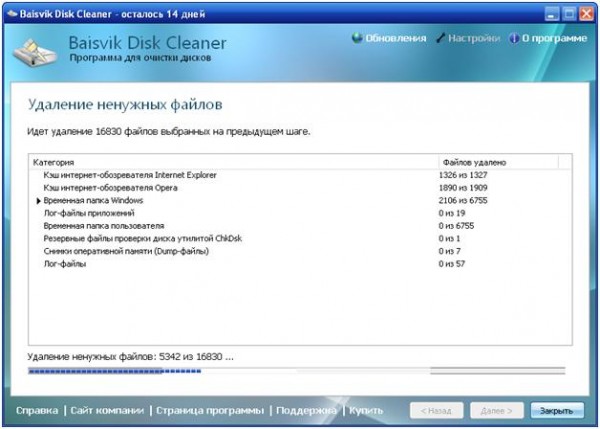Open Обновления link
Image resolution: width=600 pixels, height=429 pixels.
[396, 38]
